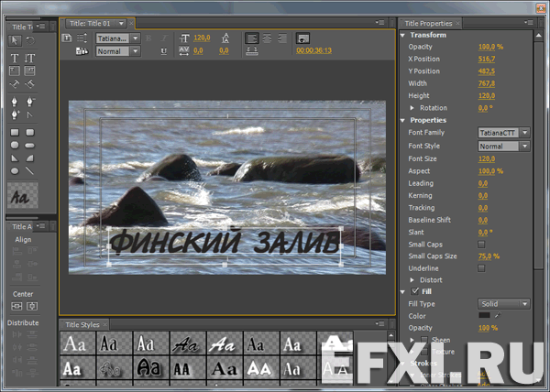Image resolution: width=550 pixels, height=392 pixels.
Task: Open Title Styles panel menu
Action: [379, 323]
